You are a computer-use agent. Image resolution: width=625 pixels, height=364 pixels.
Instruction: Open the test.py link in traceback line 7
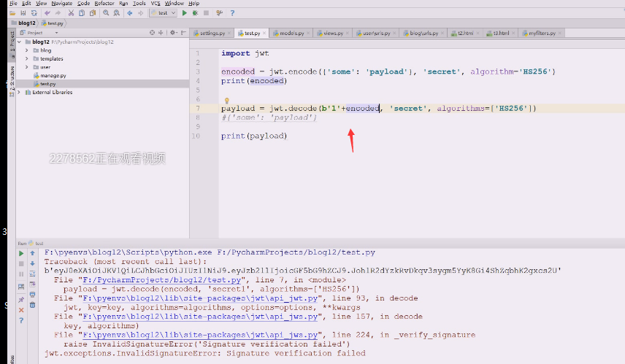point(162,280)
